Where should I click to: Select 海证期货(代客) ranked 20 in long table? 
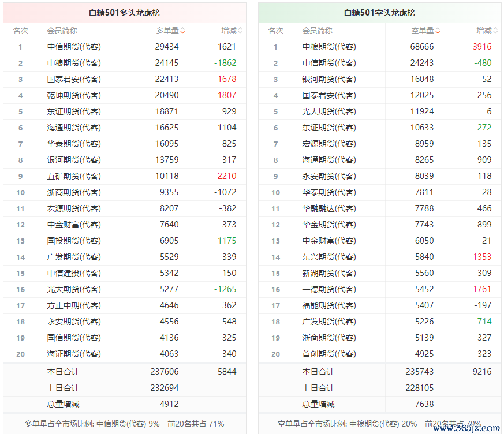[74, 354]
